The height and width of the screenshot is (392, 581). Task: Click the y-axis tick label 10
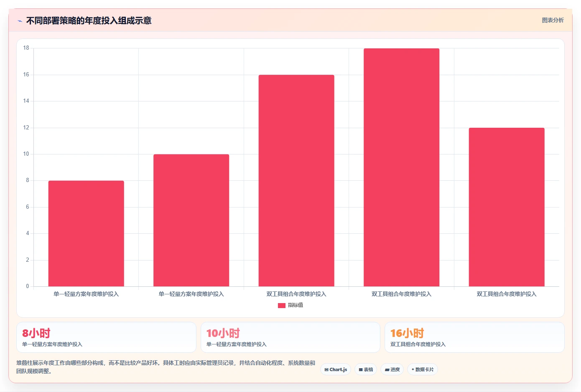click(26, 154)
